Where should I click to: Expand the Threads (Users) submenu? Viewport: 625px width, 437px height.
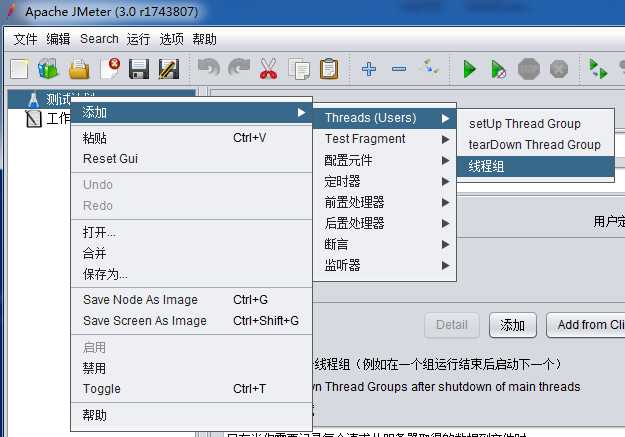pyautogui.click(x=385, y=118)
